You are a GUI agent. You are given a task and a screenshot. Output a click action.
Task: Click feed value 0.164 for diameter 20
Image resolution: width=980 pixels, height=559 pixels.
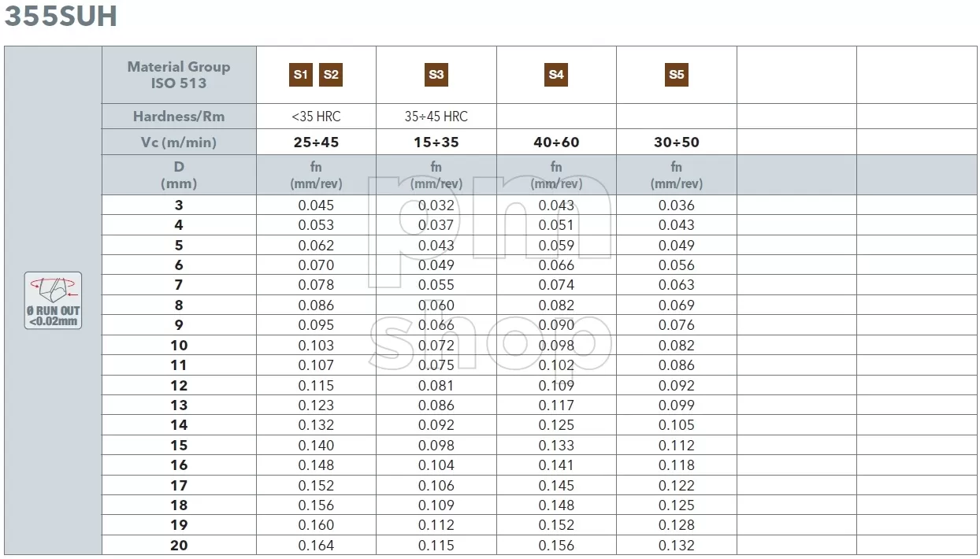(x=316, y=546)
